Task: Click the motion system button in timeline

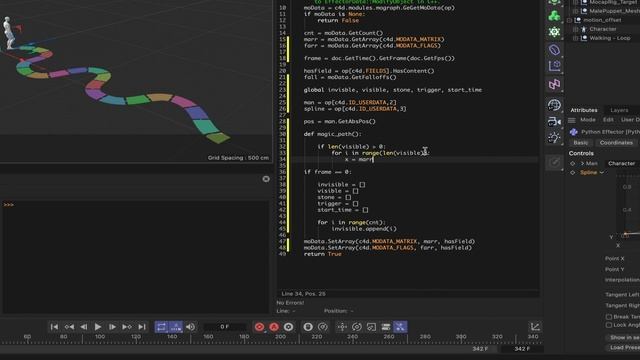Action: [x=308, y=327]
